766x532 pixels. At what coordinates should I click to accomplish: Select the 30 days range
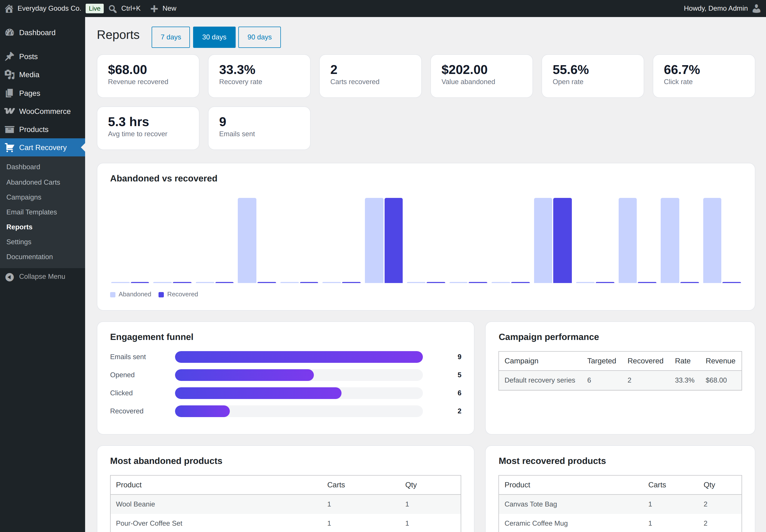[x=214, y=37]
